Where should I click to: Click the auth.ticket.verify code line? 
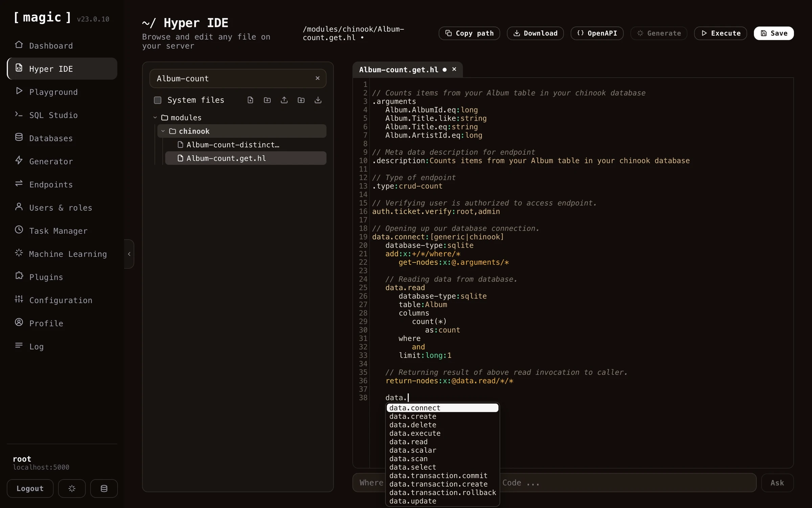(x=436, y=211)
